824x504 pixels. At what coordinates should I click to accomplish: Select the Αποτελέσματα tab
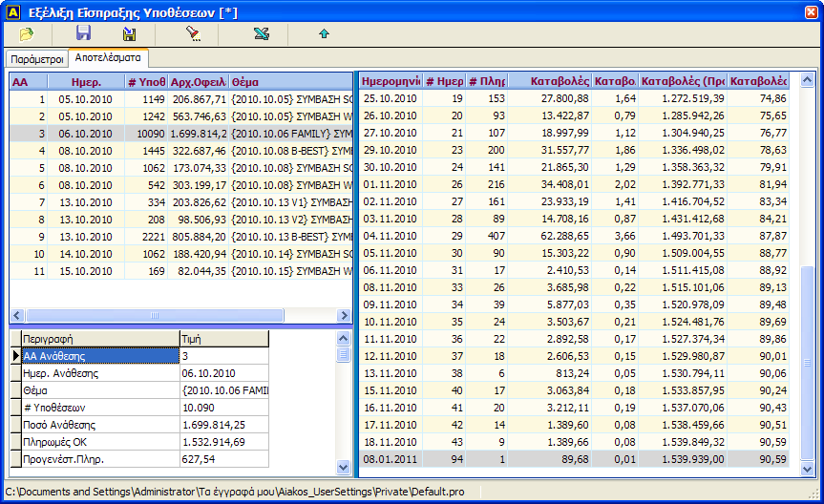pos(108,58)
